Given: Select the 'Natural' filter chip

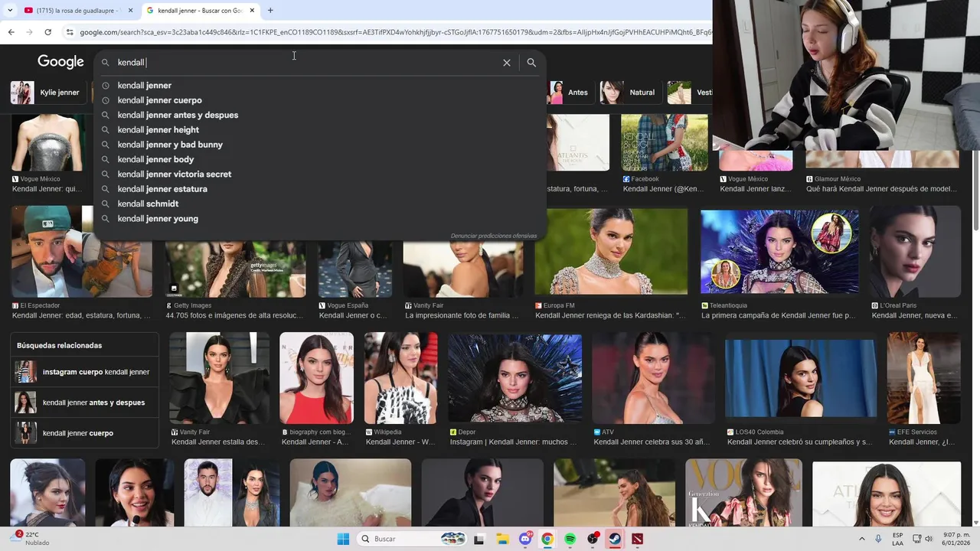Looking at the screenshot, I should coord(629,93).
